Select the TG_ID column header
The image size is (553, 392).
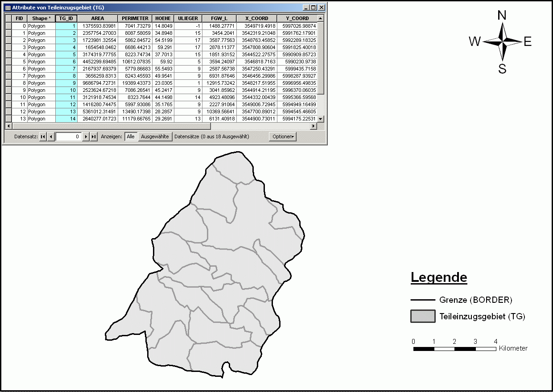66,19
